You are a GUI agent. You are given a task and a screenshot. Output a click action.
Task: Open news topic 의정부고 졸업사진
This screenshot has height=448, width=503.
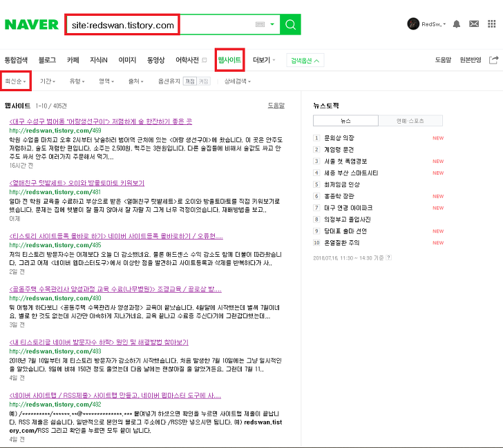coord(348,220)
